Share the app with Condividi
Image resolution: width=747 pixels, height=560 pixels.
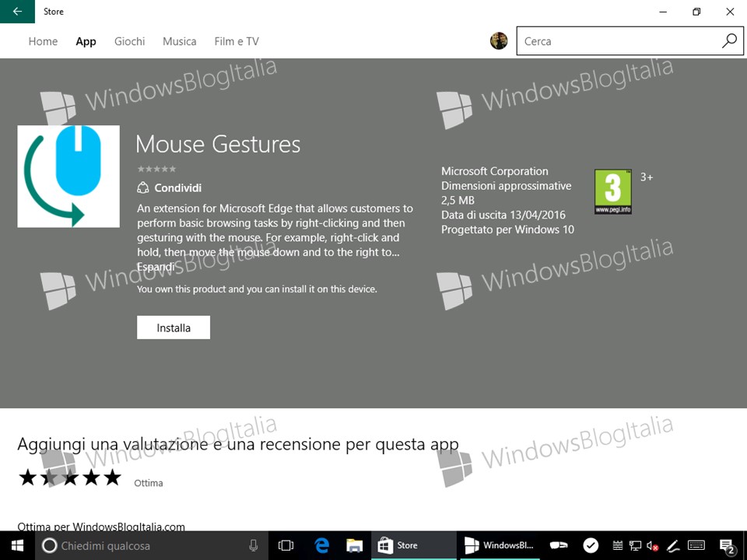[170, 187]
